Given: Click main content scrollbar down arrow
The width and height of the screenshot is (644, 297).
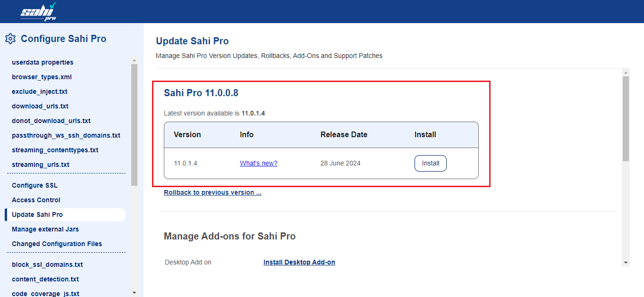Looking at the screenshot, I should coord(626,262).
